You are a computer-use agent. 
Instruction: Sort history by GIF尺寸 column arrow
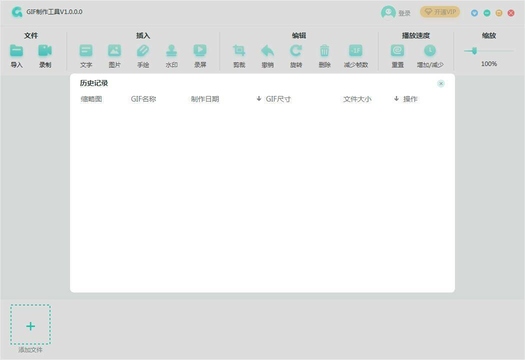coord(259,99)
